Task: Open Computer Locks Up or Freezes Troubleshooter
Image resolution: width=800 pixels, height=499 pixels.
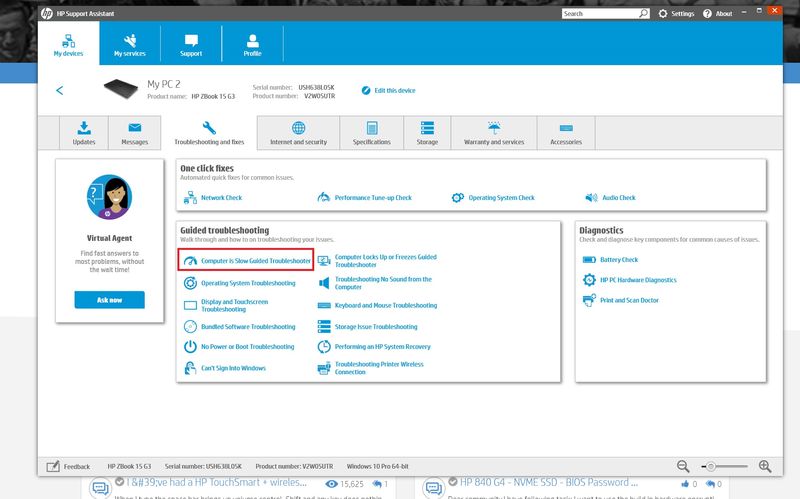Action: [386, 261]
